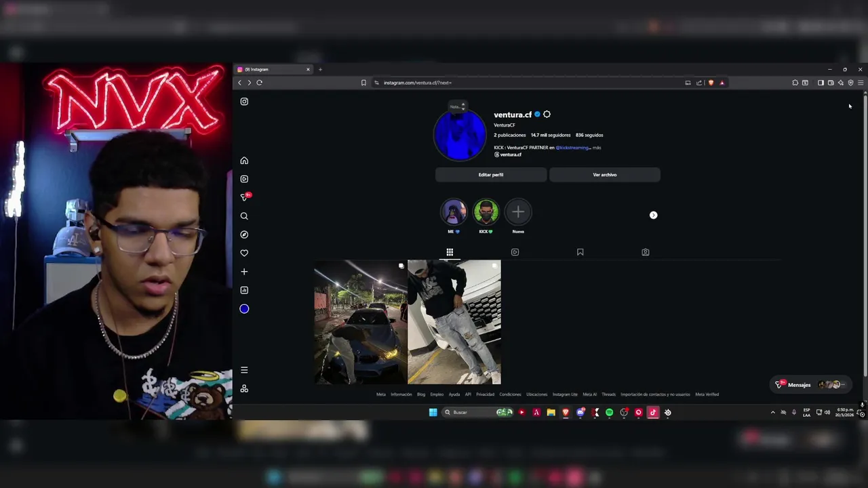View 836 seguidos list
This screenshot has width=868, height=488.
(x=589, y=135)
